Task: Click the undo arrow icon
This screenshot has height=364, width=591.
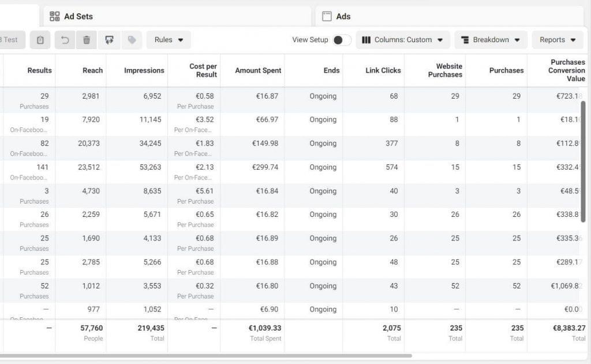Action: [65, 40]
